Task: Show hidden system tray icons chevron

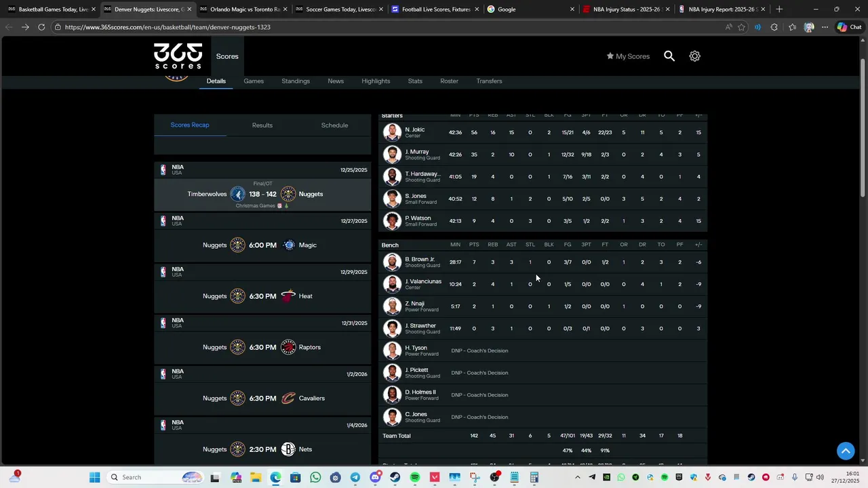Action: pyautogui.click(x=578, y=477)
